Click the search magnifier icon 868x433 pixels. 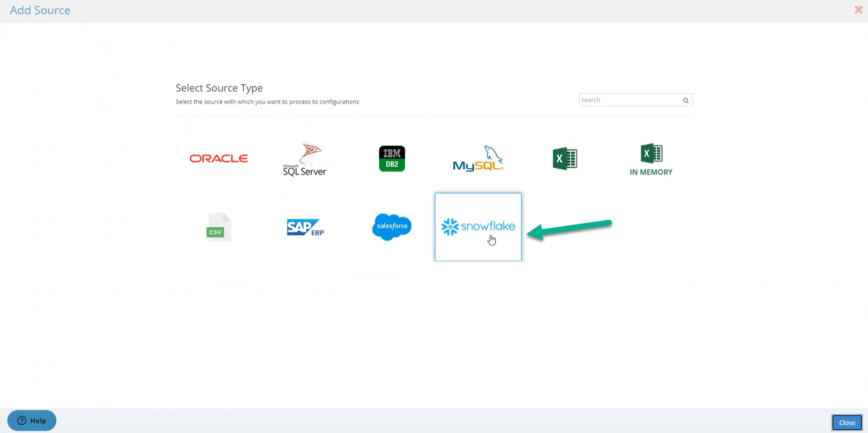point(686,100)
